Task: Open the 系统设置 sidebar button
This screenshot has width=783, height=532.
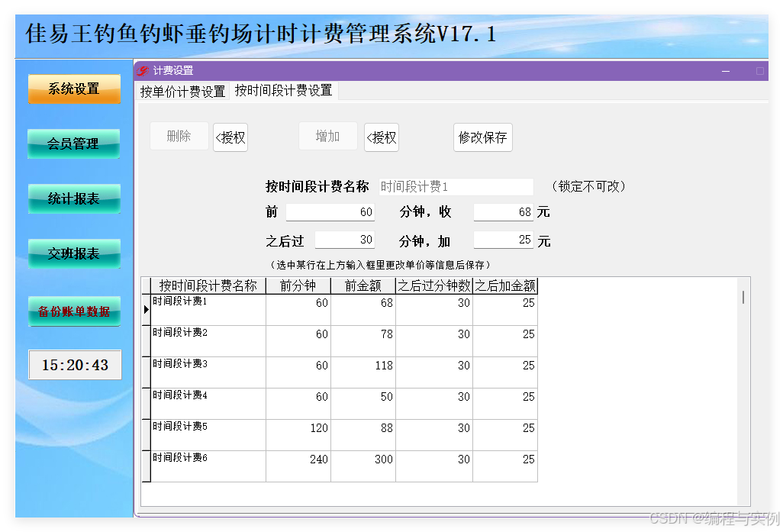Action: [x=74, y=89]
